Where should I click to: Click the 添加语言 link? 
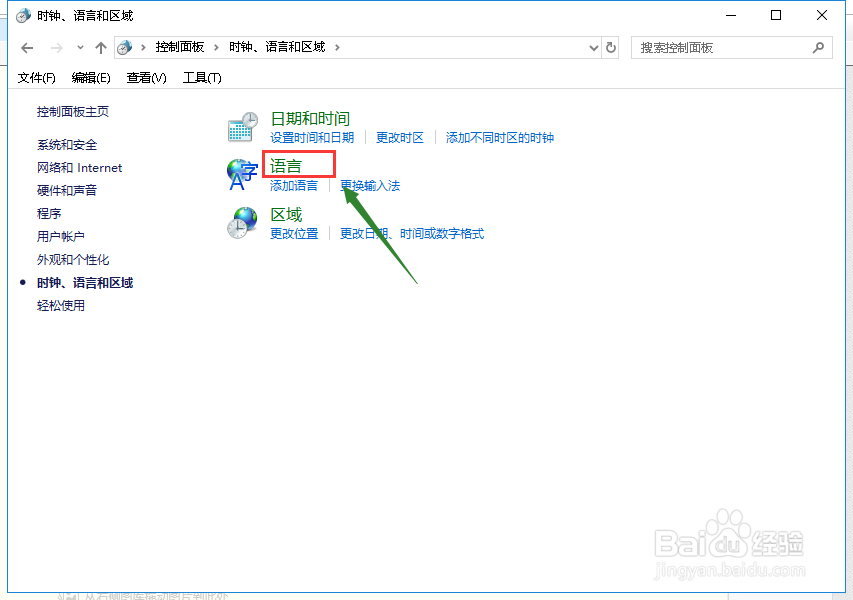[294, 185]
